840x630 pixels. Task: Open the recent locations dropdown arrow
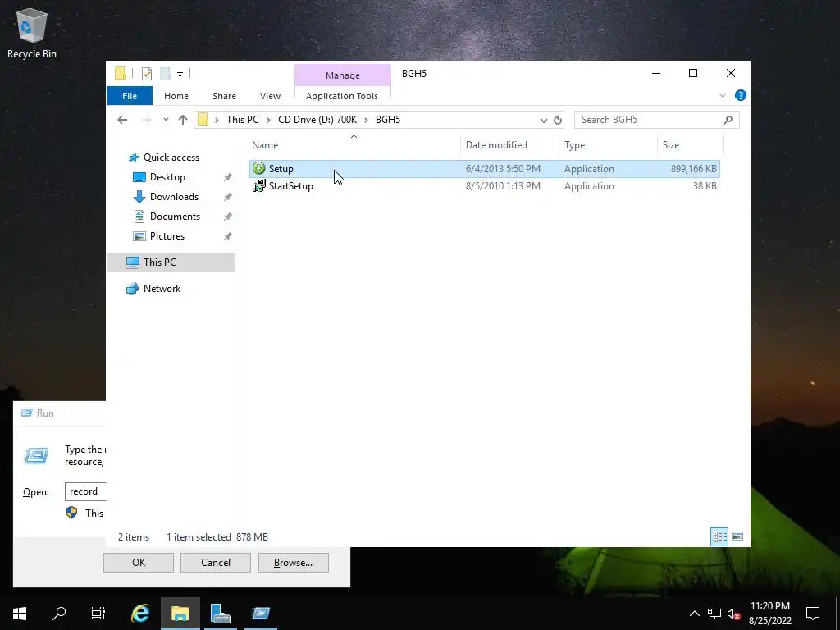(x=166, y=120)
